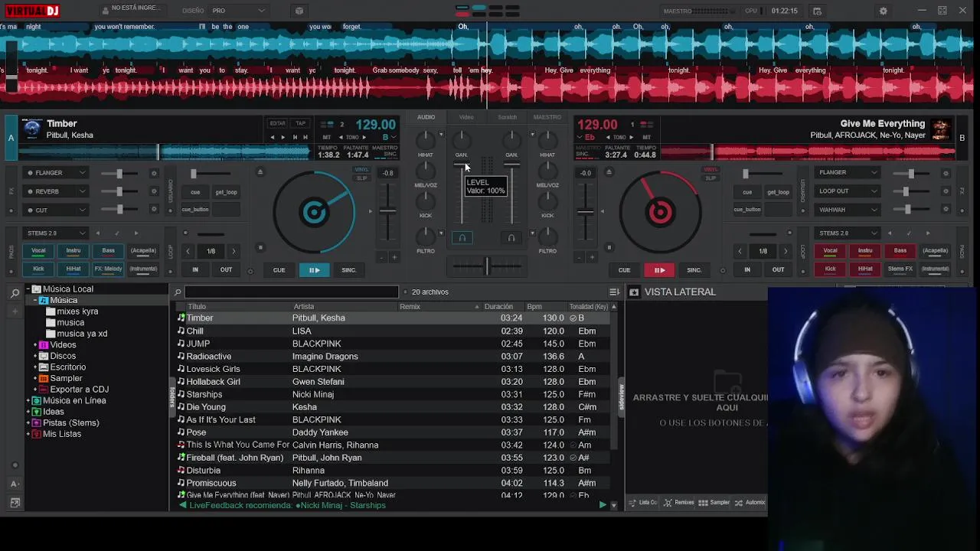Click the track search input field
The height and width of the screenshot is (551, 980).
pyautogui.click(x=291, y=292)
